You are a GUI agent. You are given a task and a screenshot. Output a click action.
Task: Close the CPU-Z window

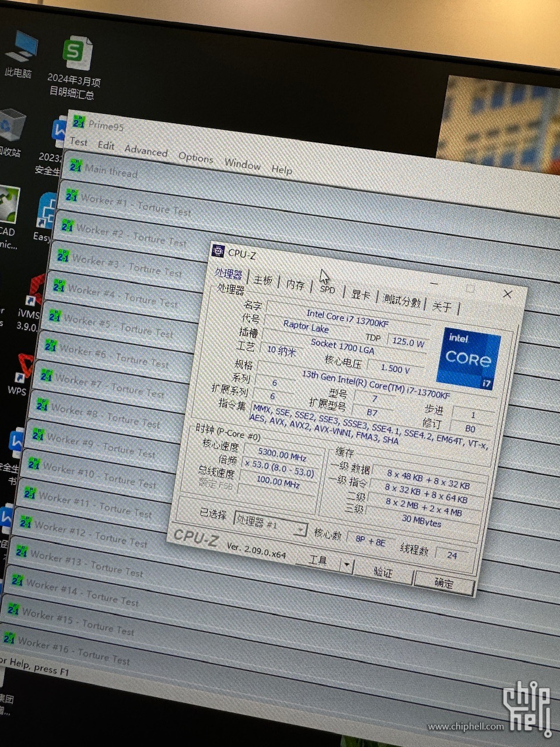507,294
